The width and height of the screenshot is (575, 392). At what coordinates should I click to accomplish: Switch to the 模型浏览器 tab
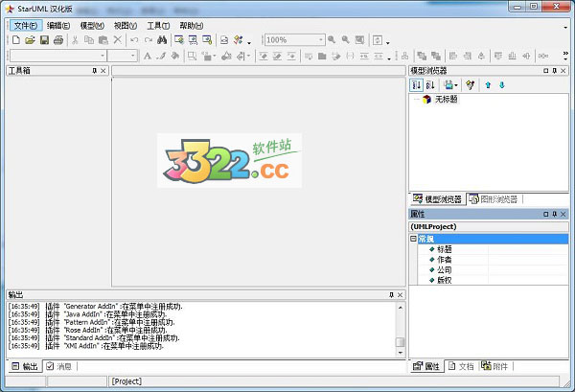[437, 199]
